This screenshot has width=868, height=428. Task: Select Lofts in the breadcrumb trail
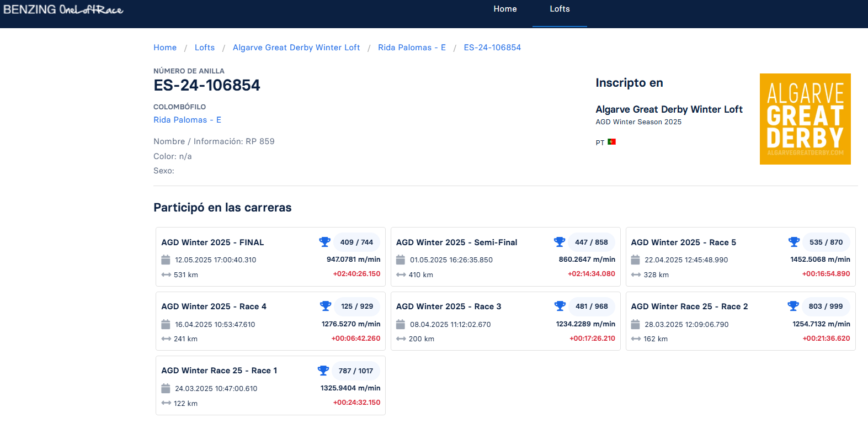click(x=205, y=47)
